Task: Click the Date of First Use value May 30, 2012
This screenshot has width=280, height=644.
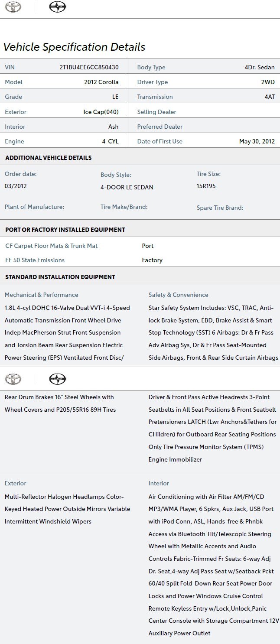Action: pyautogui.click(x=257, y=141)
